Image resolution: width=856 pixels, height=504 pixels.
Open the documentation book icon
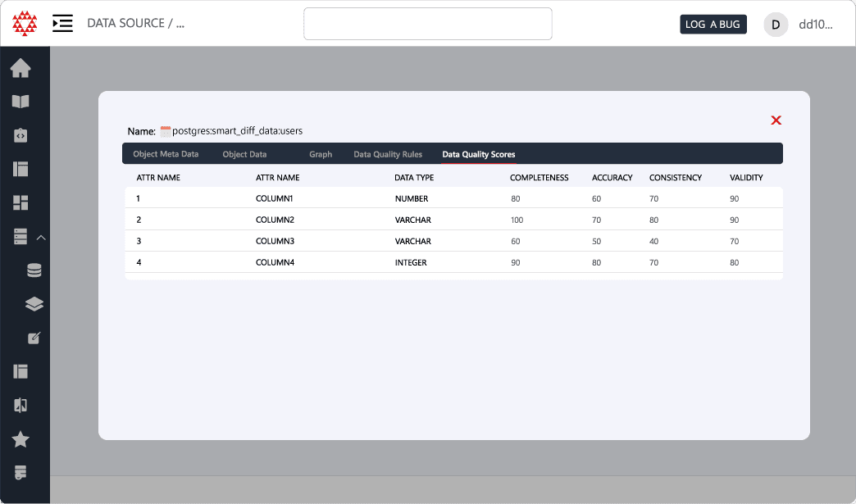click(20, 102)
